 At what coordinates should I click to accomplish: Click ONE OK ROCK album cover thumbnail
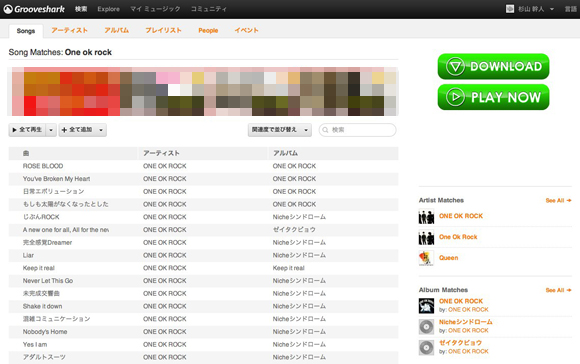(426, 306)
